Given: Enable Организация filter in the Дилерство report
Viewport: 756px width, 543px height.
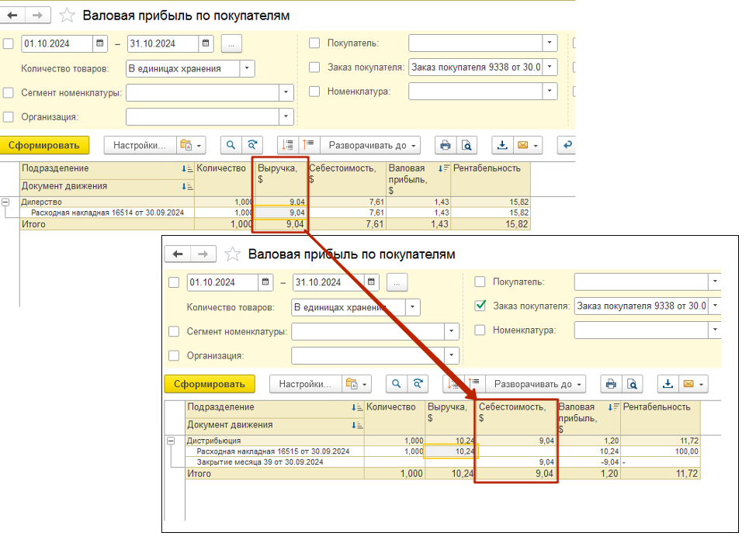Looking at the screenshot, I should click(x=9, y=117).
